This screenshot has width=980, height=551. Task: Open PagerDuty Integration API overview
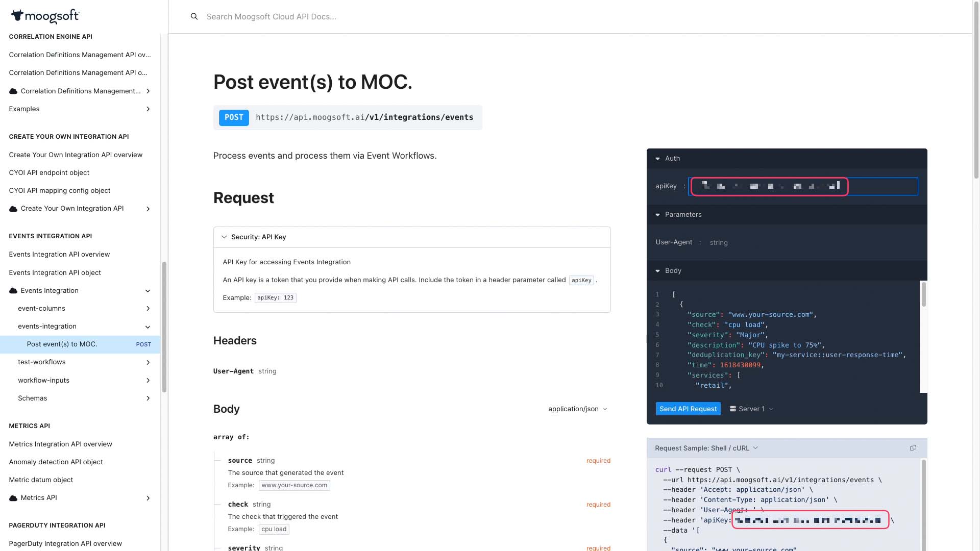[x=65, y=544]
